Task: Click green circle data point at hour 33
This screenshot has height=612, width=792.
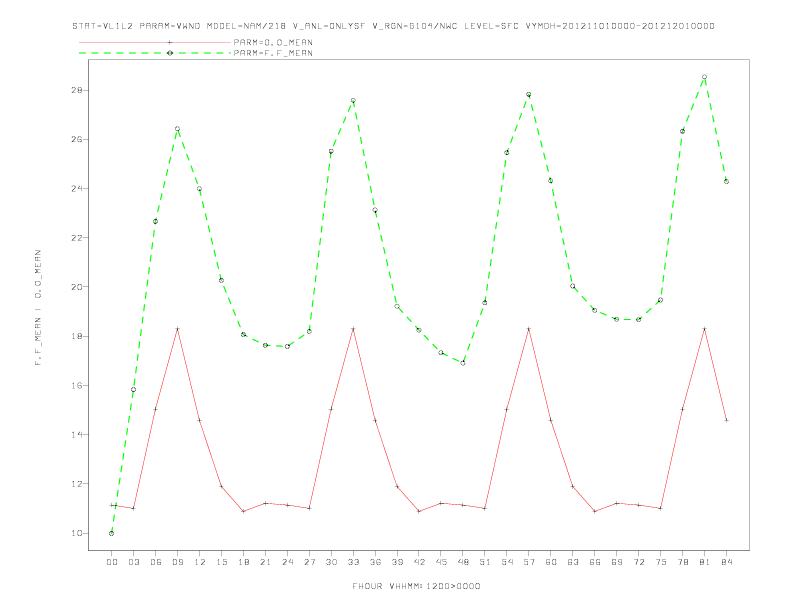Action: pyautogui.click(x=353, y=100)
